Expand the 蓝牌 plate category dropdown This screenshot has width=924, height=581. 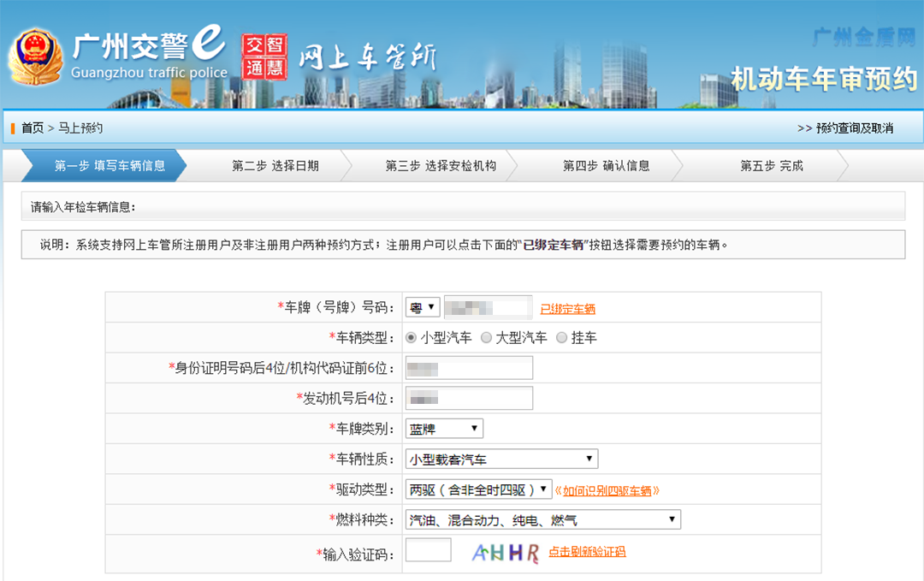pos(443,429)
